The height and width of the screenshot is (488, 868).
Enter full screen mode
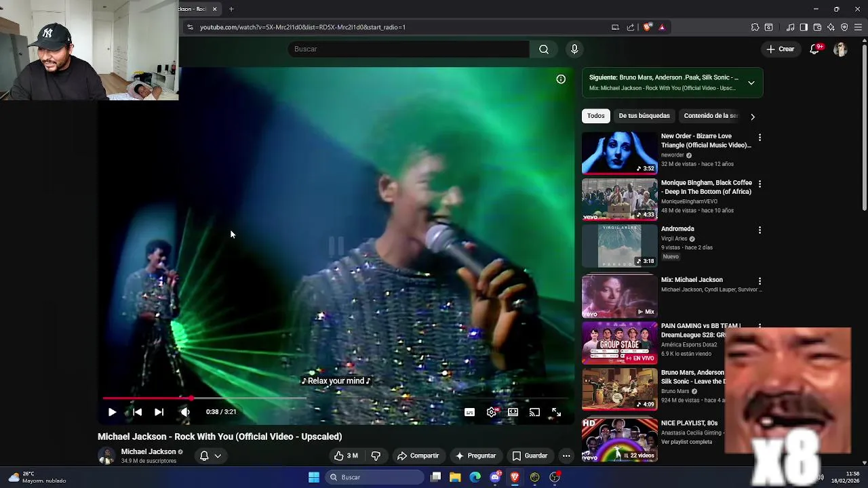click(x=556, y=412)
